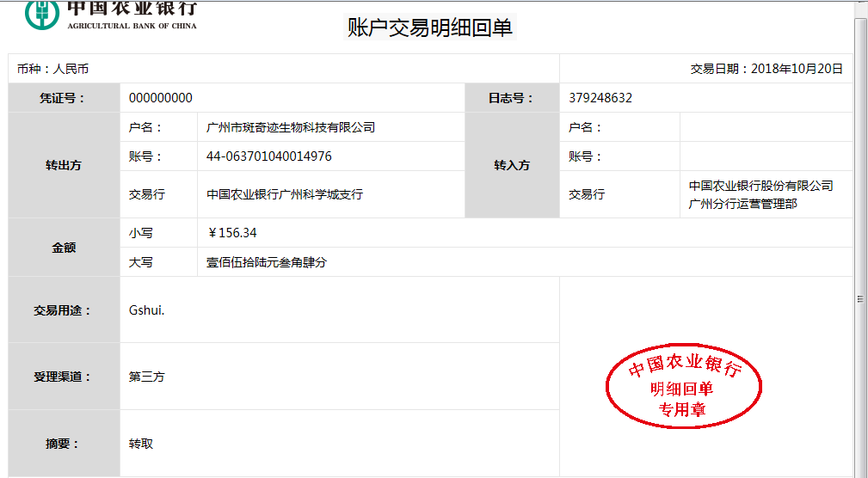Click the 小写 label
Screen dimensions: 868x478
pyautogui.click(x=140, y=233)
